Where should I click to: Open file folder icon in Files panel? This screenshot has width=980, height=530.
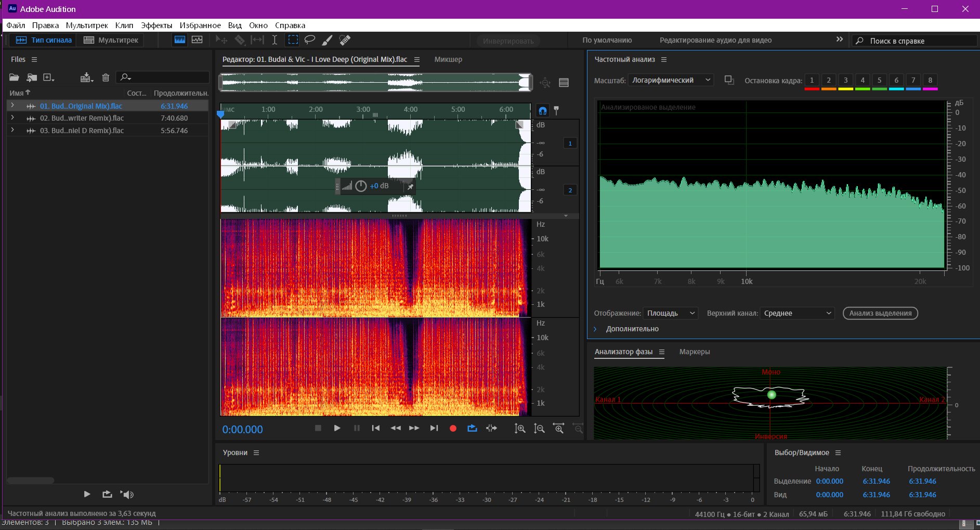pyautogui.click(x=14, y=77)
